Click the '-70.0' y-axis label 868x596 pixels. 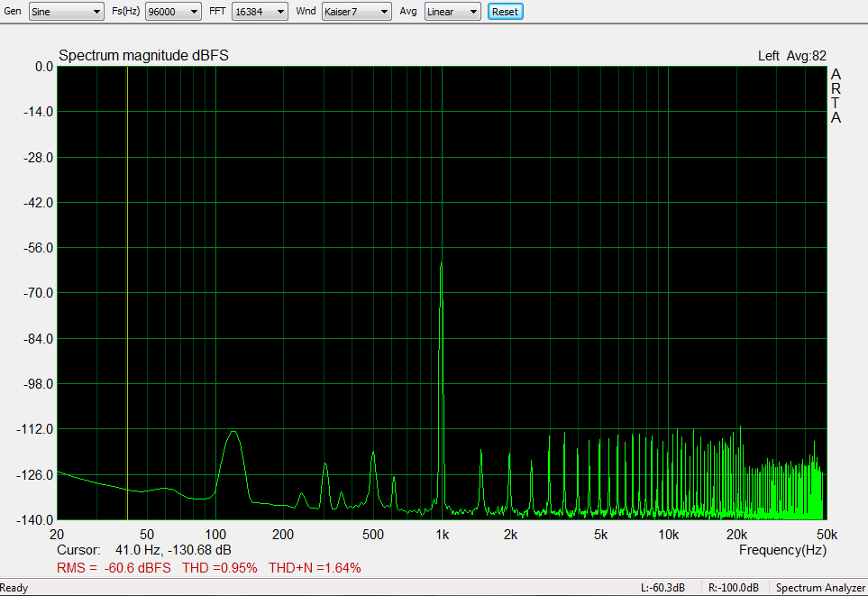click(x=38, y=293)
